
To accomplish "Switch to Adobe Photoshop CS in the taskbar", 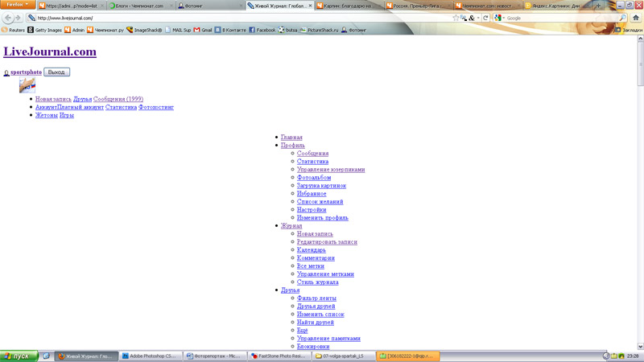I will tap(150, 356).
